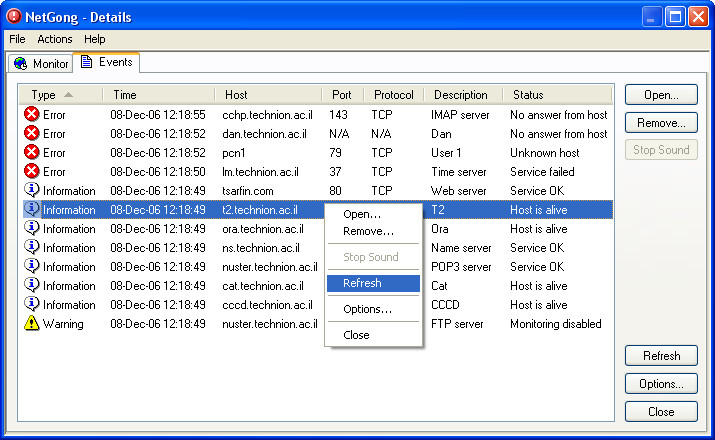Switch to the Monitor tab
Viewport: 715px width, 440px height.
[x=41, y=63]
